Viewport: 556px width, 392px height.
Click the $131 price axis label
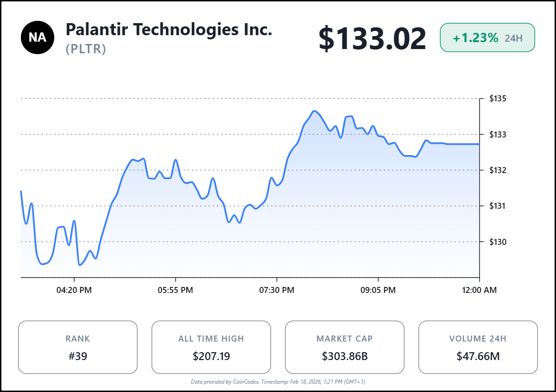point(498,206)
